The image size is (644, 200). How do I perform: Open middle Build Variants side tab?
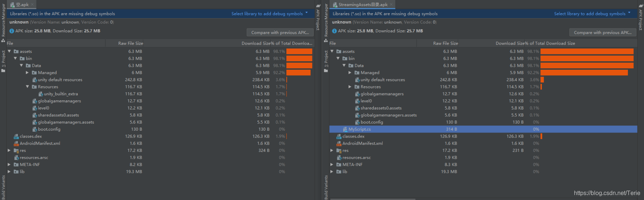[326, 187]
